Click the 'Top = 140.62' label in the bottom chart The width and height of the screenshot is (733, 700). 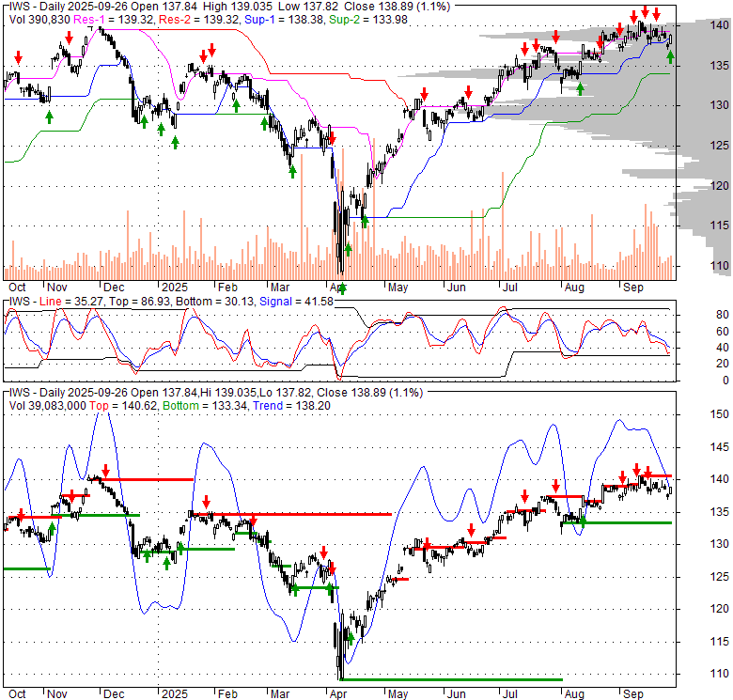123,406
